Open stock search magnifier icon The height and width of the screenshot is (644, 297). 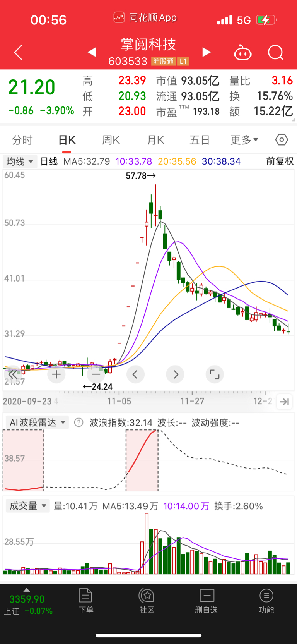(276, 52)
